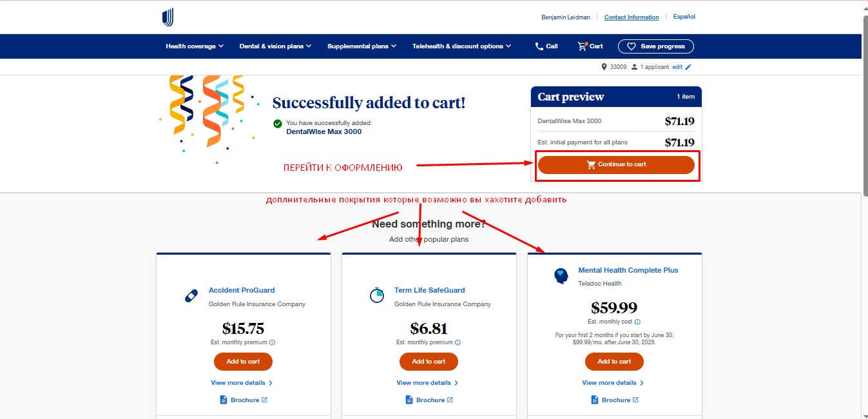Open the Contact Information link
868x419 pixels.
click(632, 17)
